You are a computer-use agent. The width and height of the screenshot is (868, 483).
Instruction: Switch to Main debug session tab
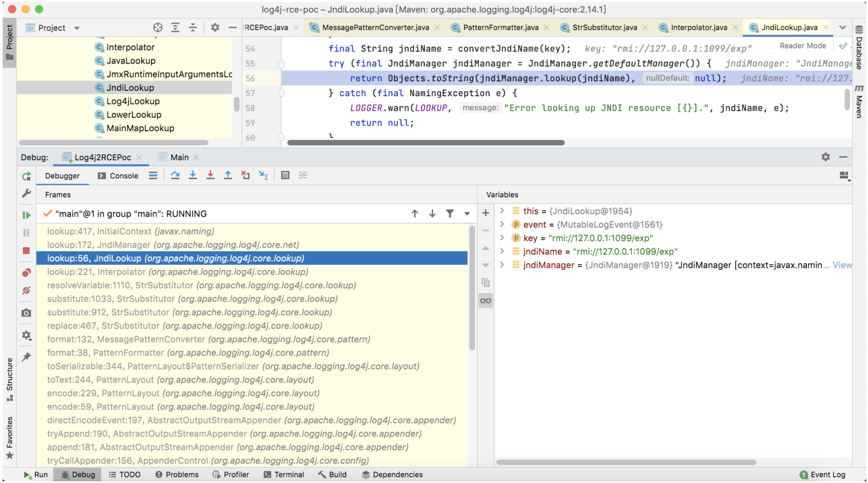[x=179, y=157]
